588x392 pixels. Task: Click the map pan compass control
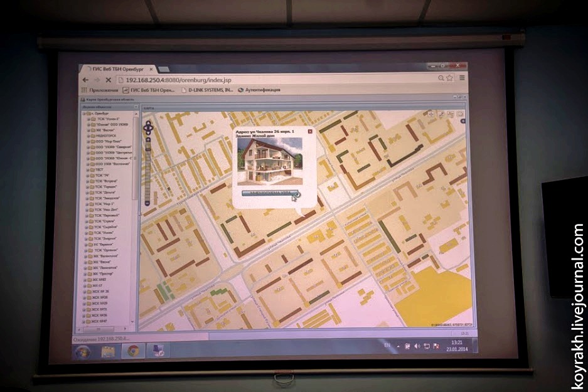(148, 128)
